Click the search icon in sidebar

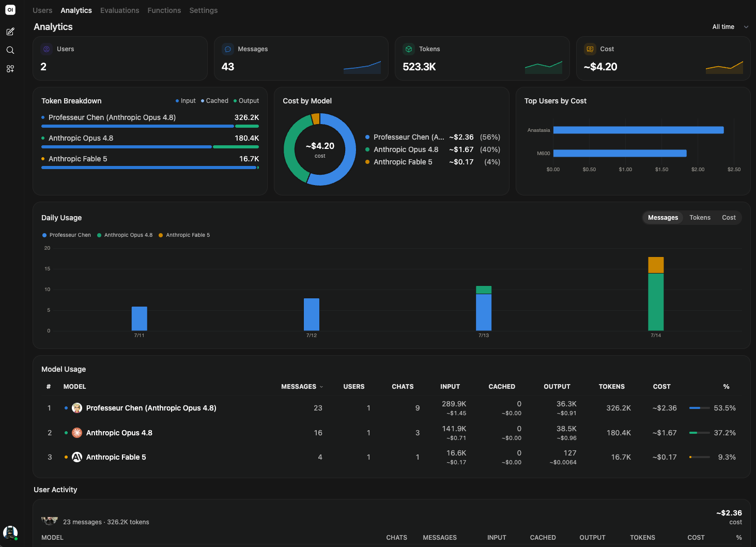tap(10, 50)
